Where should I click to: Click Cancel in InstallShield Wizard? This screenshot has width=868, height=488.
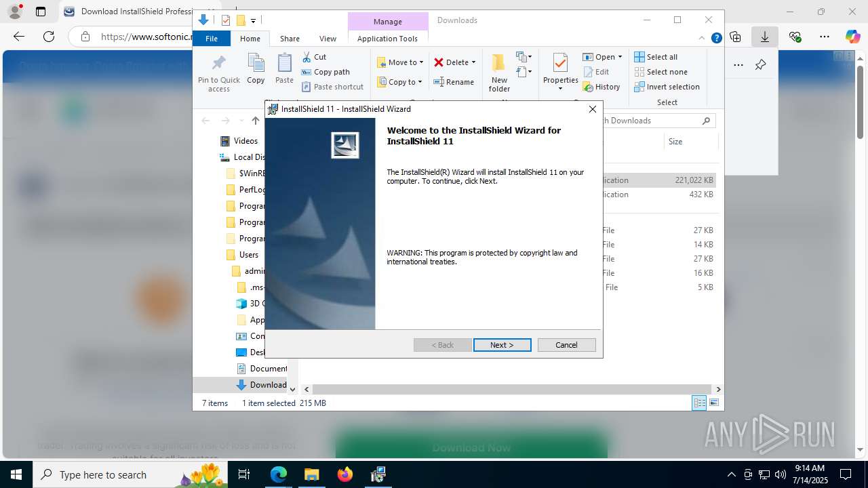[x=566, y=345]
